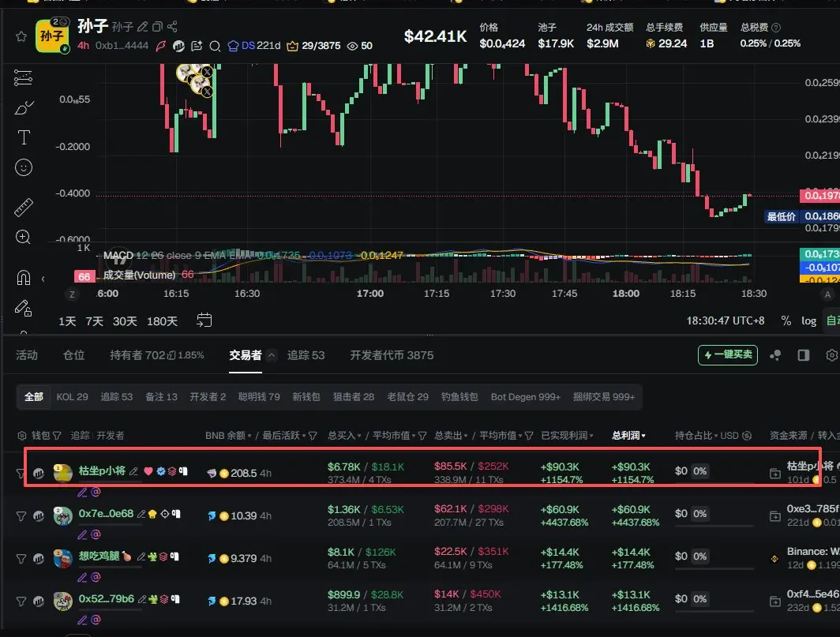This screenshot has height=637, width=840.
Task: Sort by 已实现利润 column
Action: pyautogui.click(x=568, y=436)
